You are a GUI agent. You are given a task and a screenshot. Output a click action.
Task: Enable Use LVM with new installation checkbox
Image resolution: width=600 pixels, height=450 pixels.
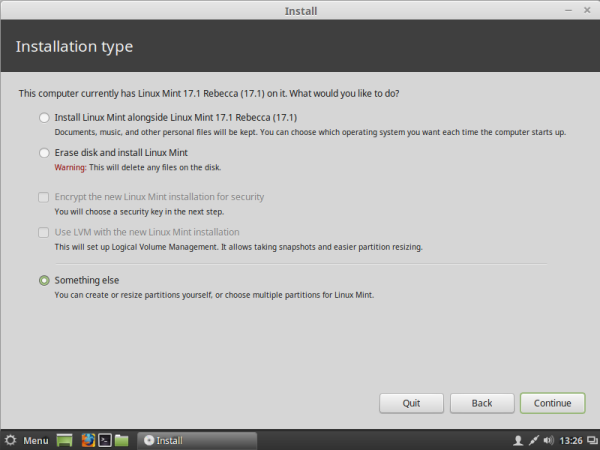(44, 232)
